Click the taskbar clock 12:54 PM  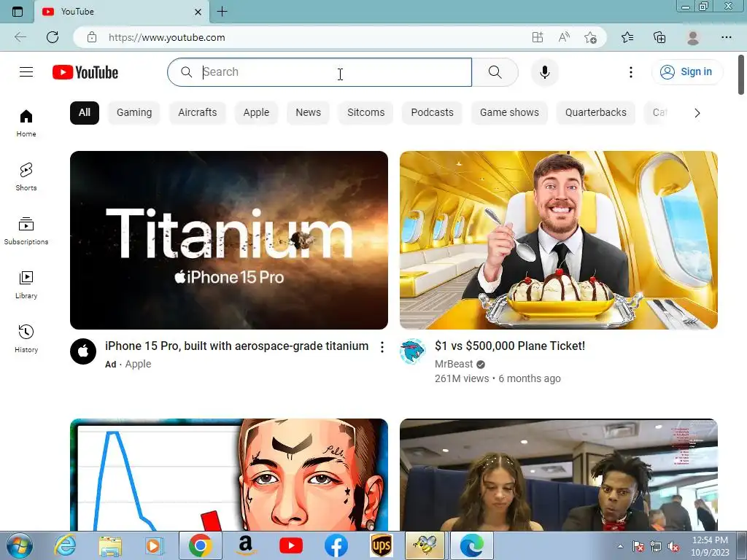point(710,545)
